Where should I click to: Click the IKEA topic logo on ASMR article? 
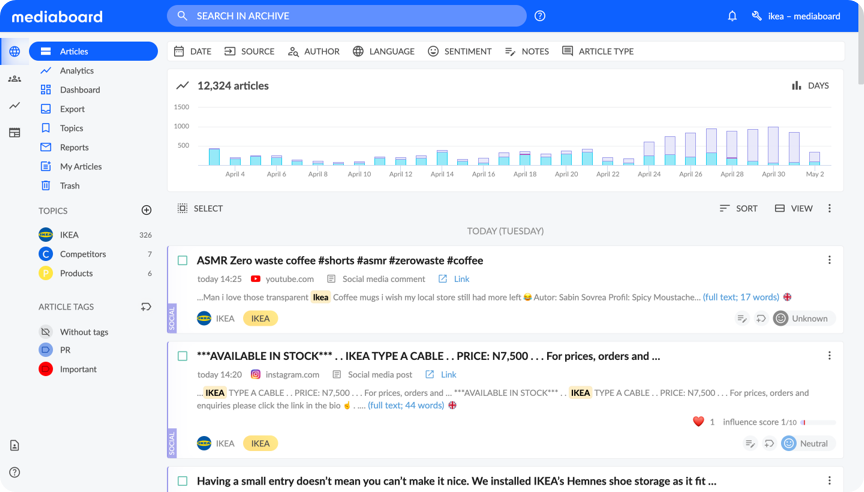204,318
